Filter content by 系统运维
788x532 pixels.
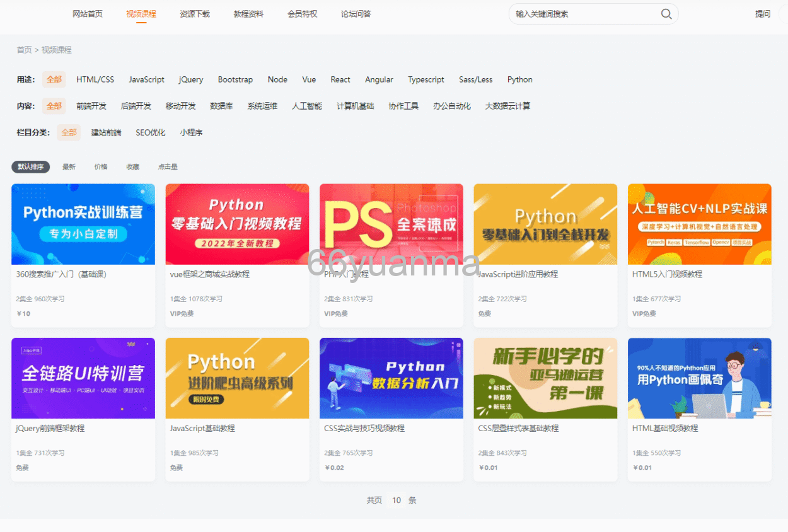(262, 106)
